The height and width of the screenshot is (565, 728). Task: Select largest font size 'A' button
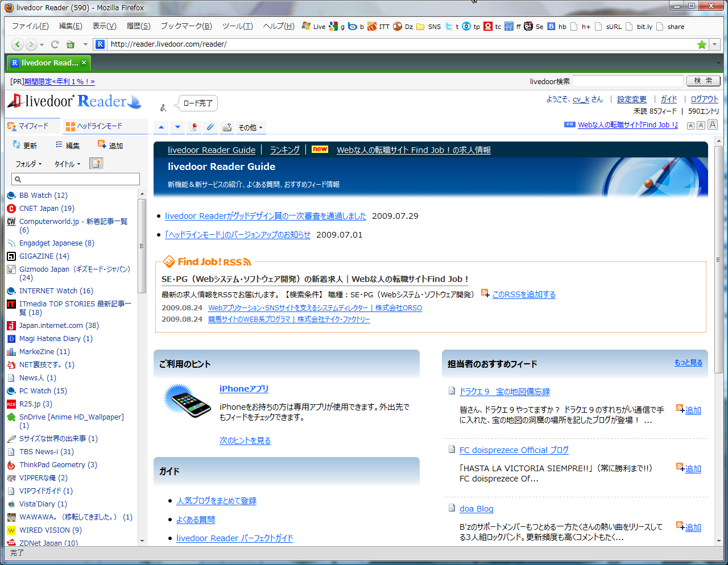713,124
